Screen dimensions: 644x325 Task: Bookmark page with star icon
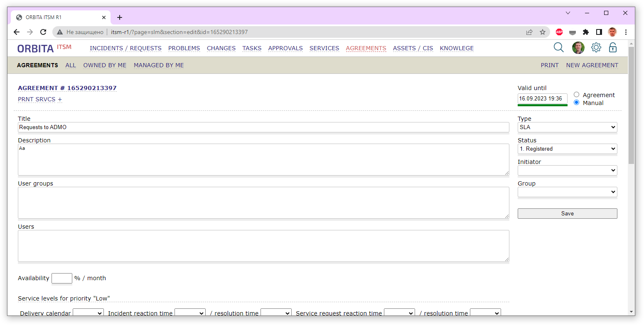542,32
